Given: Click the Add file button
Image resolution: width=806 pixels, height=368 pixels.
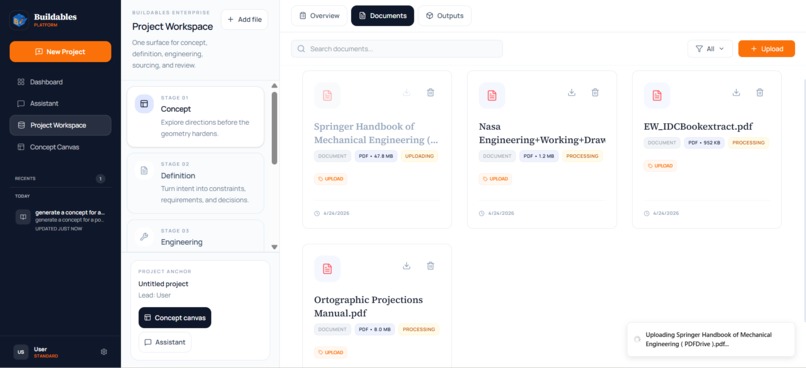Looking at the screenshot, I should tap(245, 20).
